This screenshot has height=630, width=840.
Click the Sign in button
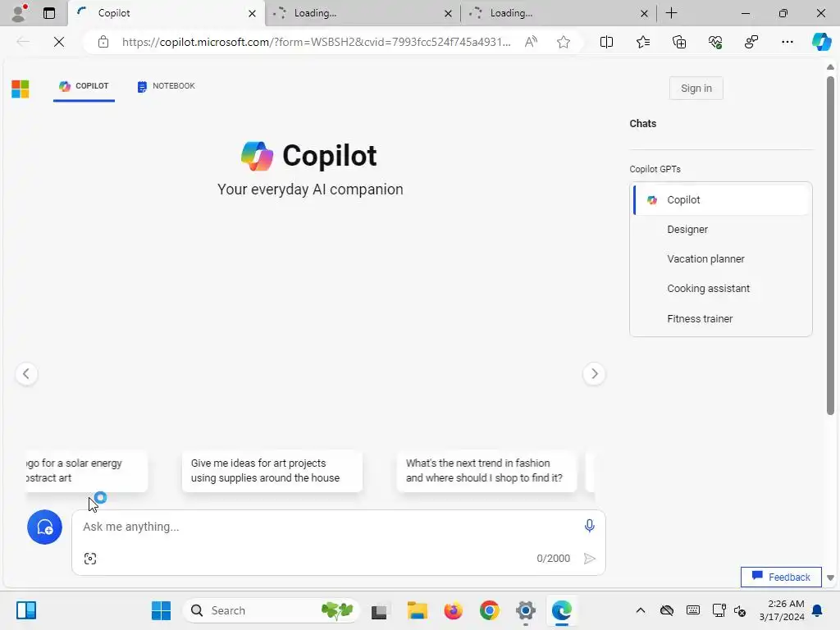696,89
